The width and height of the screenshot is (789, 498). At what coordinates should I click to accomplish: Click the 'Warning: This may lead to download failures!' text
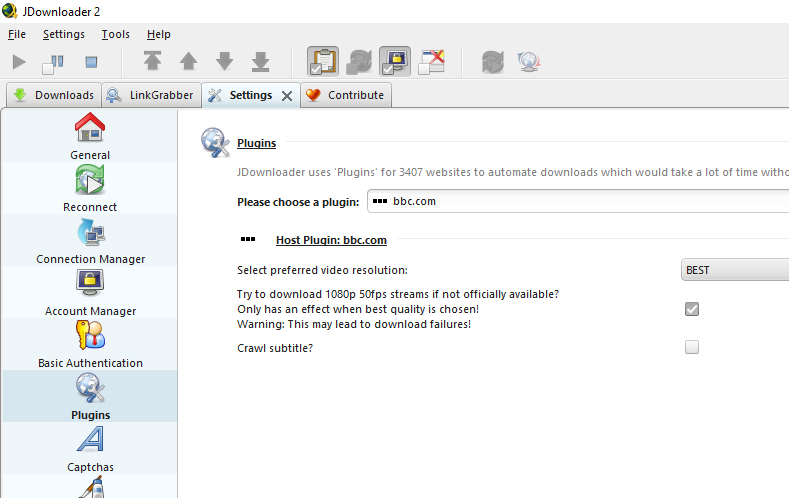pyautogui.click(x=354, y=324)
